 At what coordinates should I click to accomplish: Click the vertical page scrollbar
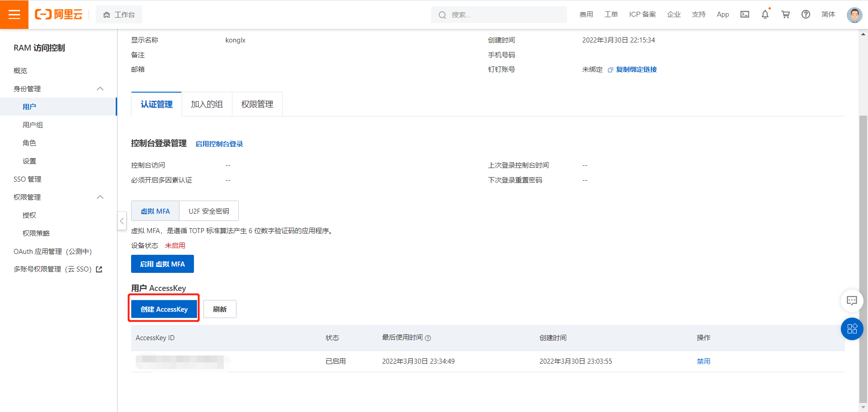863,226
